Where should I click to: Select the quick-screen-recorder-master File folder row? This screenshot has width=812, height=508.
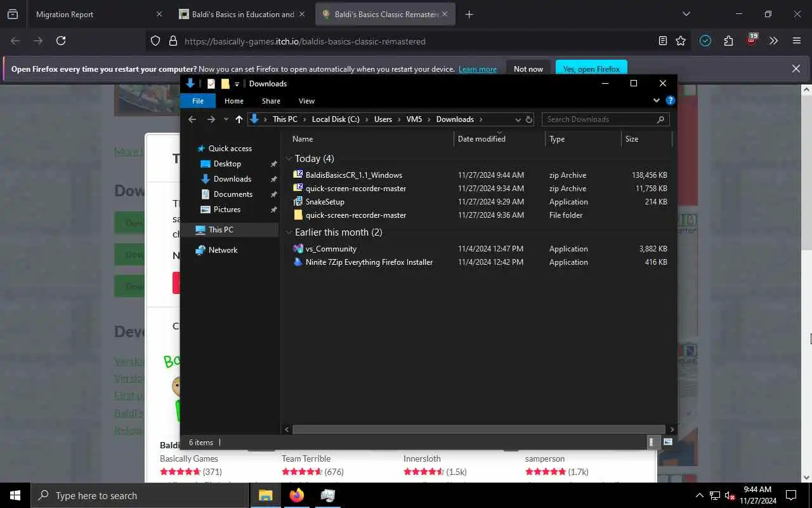pyautogui.click(x=481, y=215)
